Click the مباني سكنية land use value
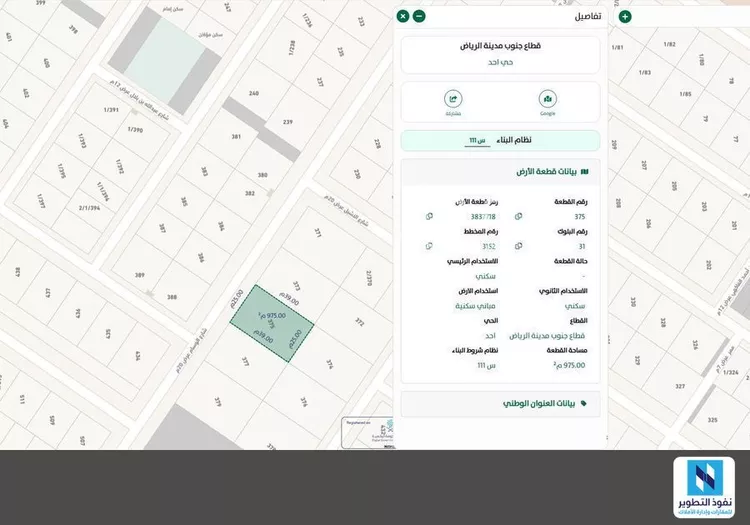Image resolution: width=750 pixels, height=525 pixels. coord(490,306)
